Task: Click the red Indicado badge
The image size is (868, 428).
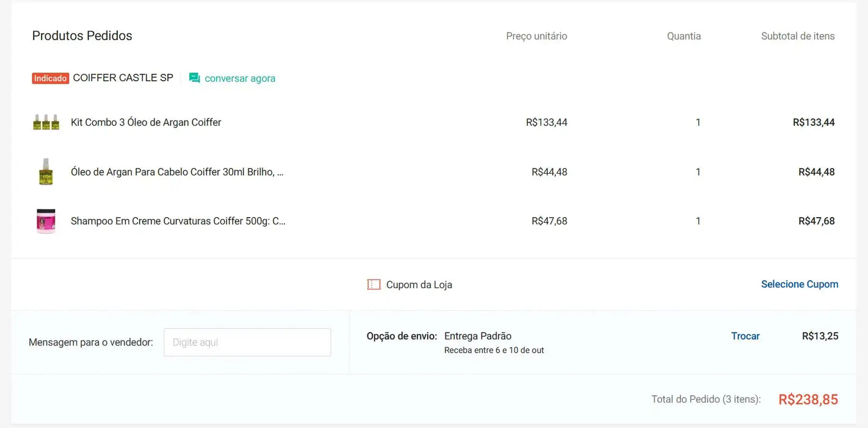Action: point(50,78)
